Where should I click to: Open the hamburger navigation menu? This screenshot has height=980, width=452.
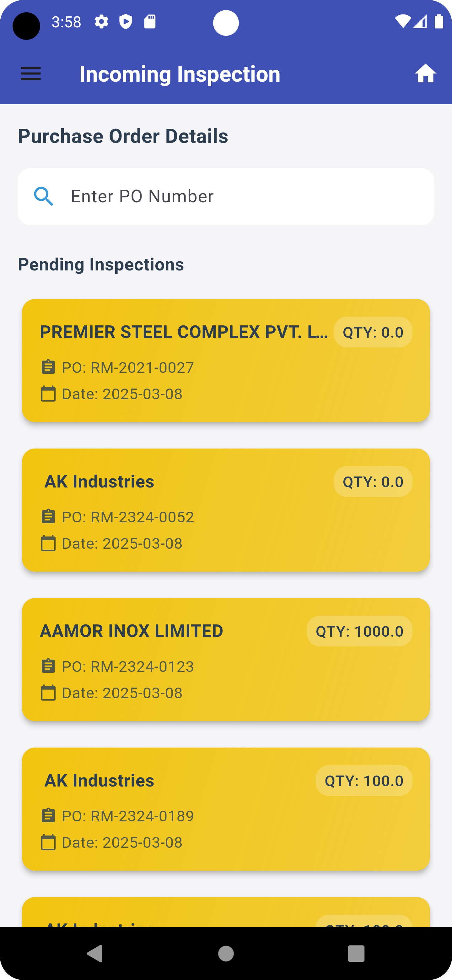[x=31, y=74]
